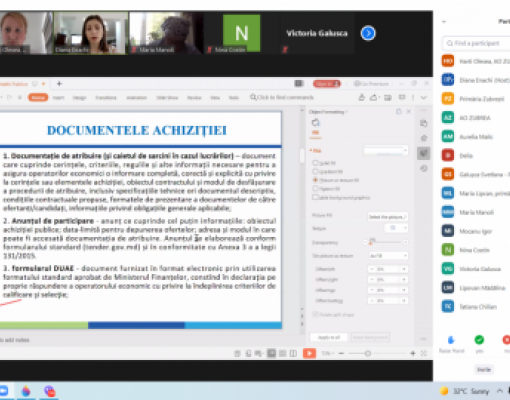Click the green yes check icon
Screen dimensions: 510x400
click(479, 340)
